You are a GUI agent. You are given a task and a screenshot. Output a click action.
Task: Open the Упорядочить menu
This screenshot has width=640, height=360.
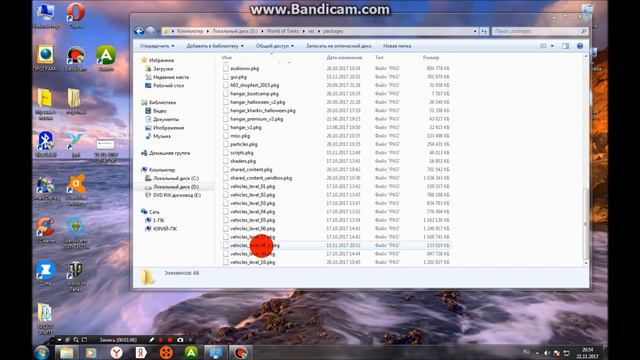click(x=157, y=46)
